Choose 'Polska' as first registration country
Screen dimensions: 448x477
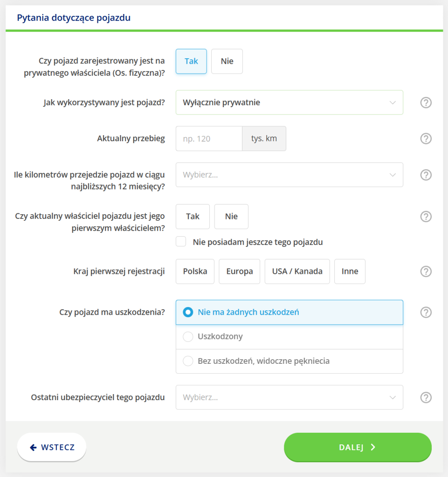[x=195, y=272]
